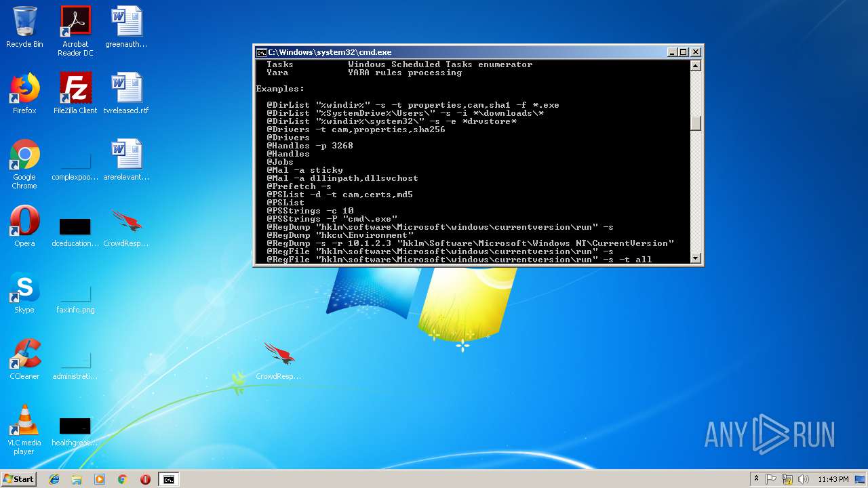Launch Opera desktop shortcut

tap(24, 226)
